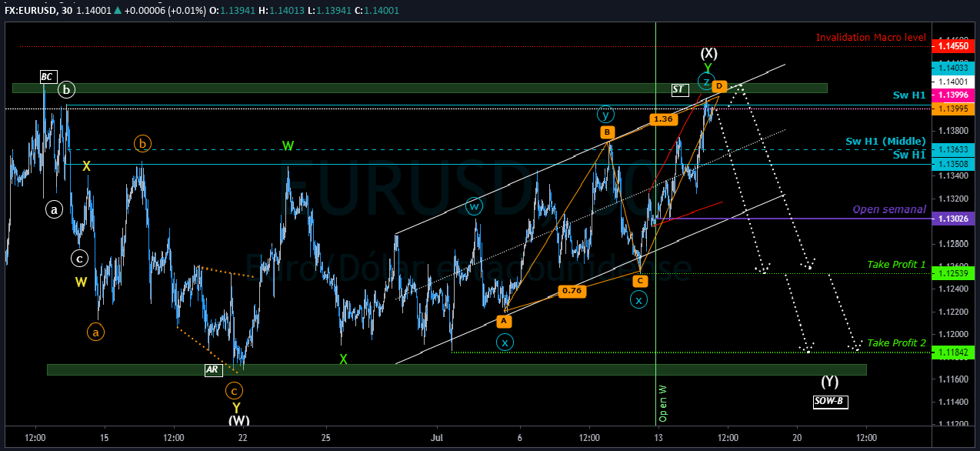Click the pink 1.13996 price tag

coord(954,95)
